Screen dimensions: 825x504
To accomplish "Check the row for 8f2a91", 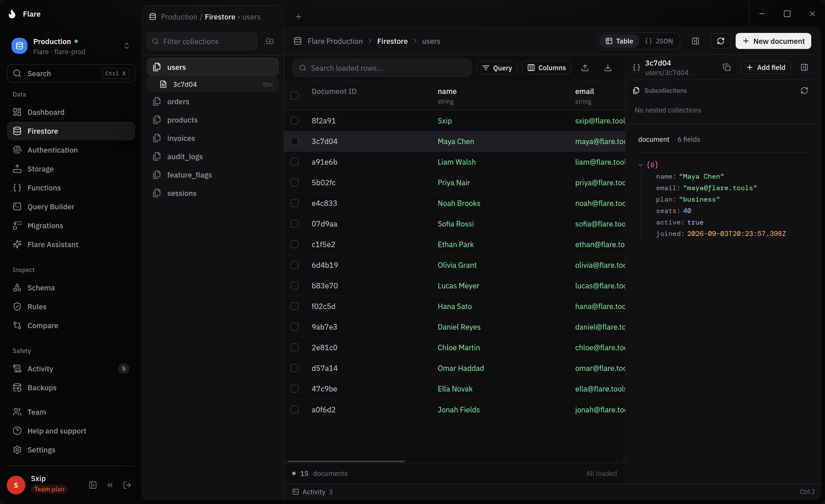I will click(294, 121).
